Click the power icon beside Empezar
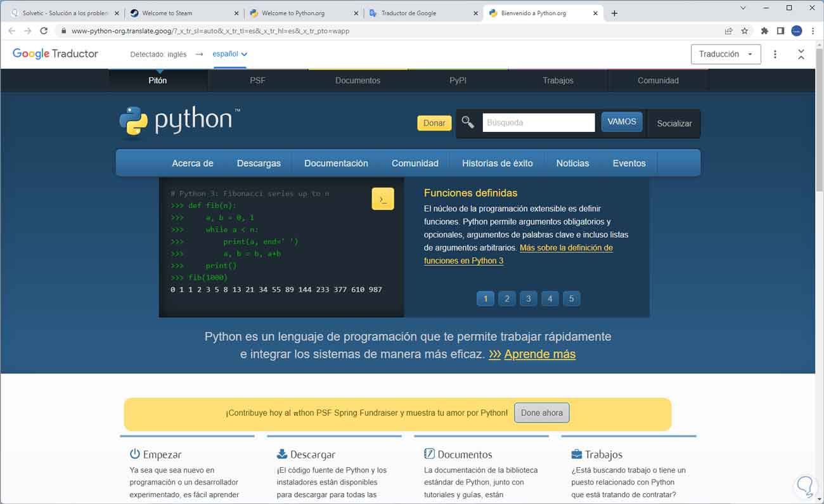 [134, 454]
